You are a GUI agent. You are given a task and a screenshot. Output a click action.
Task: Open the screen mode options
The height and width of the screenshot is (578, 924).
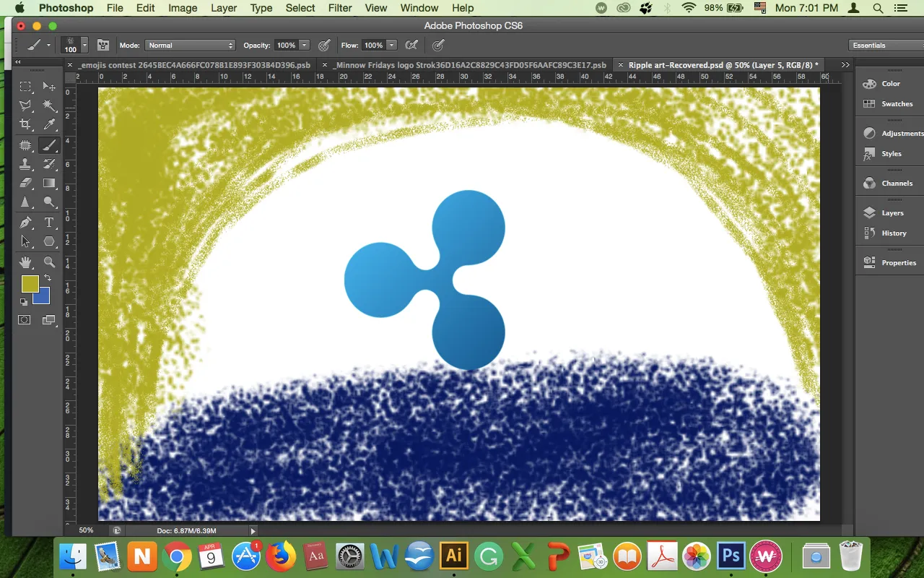(49, 320)
